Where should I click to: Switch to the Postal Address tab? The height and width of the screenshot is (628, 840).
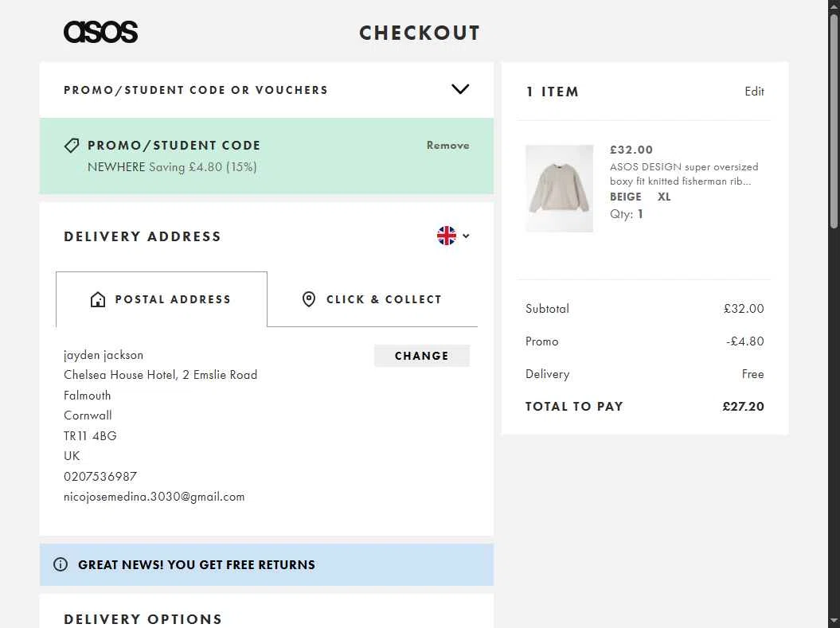click(162, 299)
